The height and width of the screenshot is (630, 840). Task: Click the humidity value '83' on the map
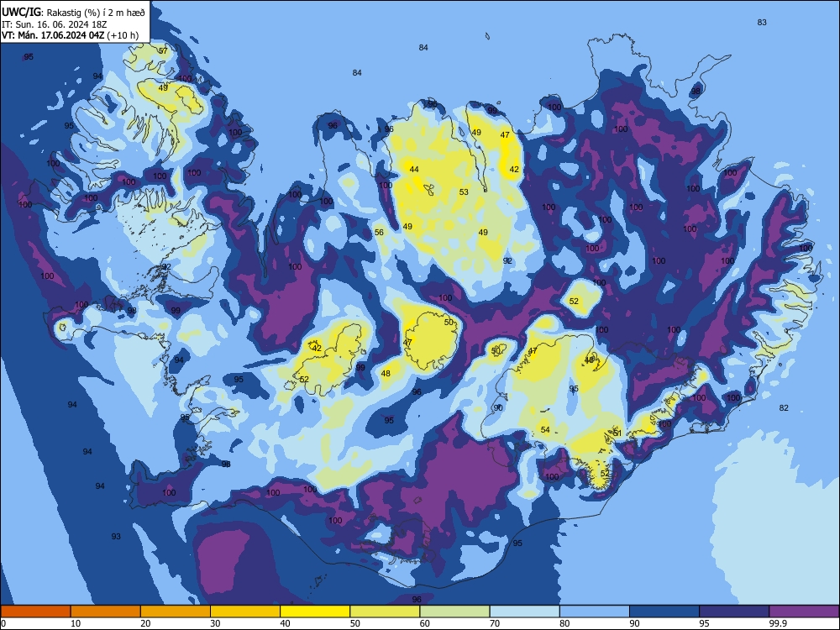762,23
